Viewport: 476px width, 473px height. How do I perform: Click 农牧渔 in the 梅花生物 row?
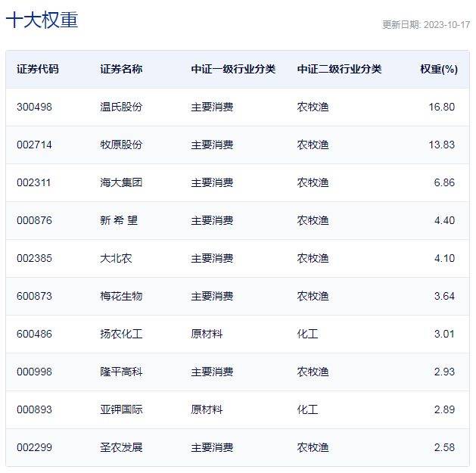coord(313,296)
